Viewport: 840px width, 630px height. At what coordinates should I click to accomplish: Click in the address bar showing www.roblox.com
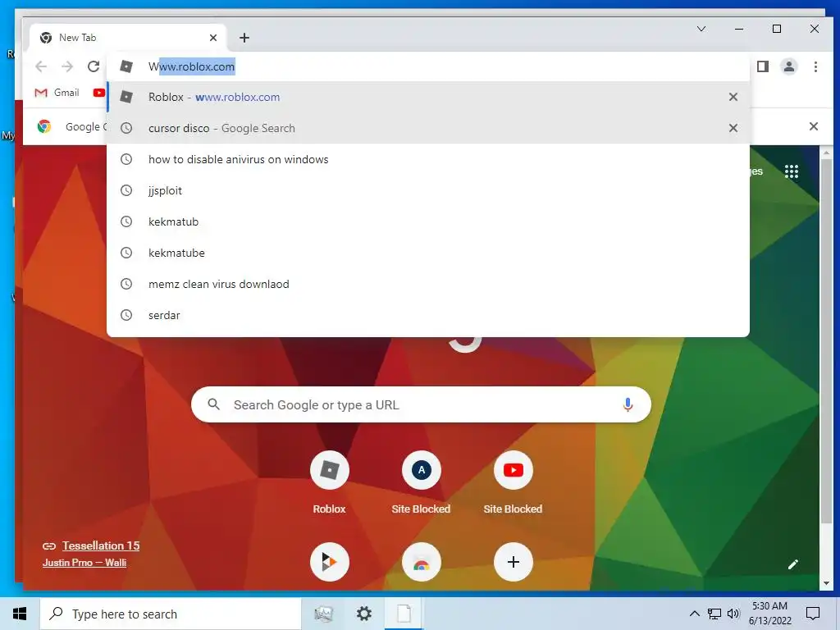(428, 66)
